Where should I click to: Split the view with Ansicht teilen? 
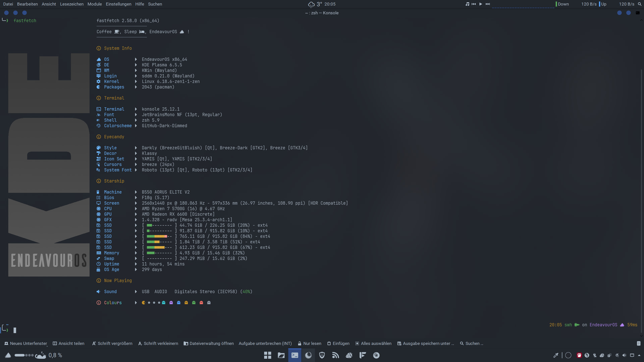click(68, 344)
